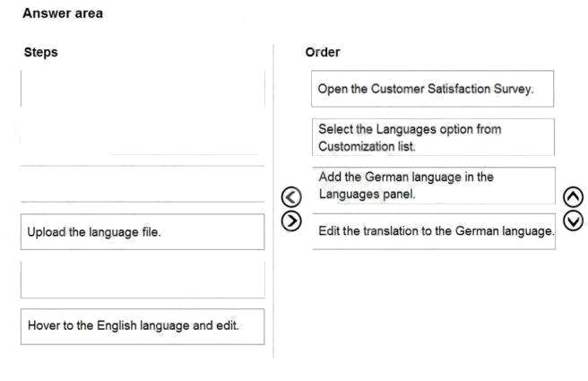This screenshot has height=381, width=588.
Task: Select 'Select the Languages option' order item
Action: [x=433, y=137]
